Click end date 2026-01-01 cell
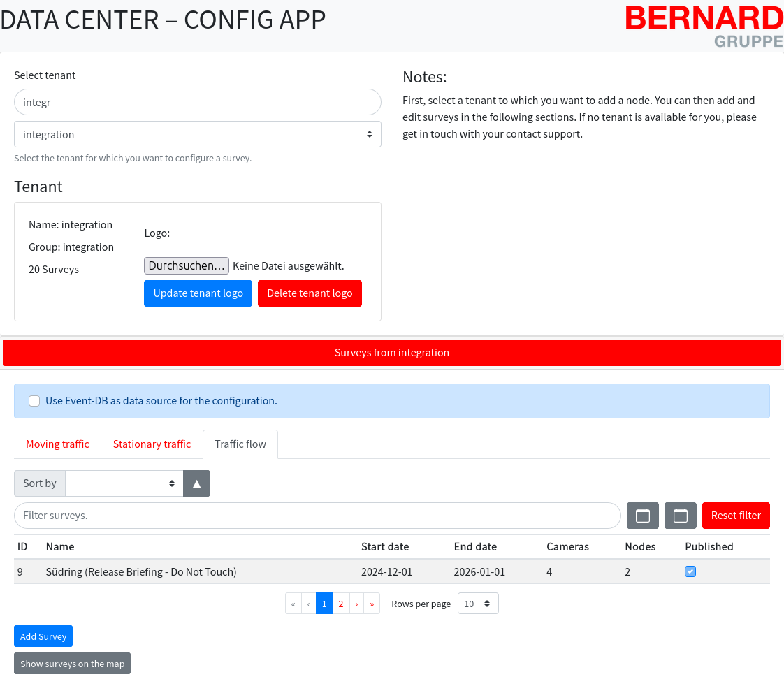Screen dimensions: 784x686 click(x=479, y=571)
